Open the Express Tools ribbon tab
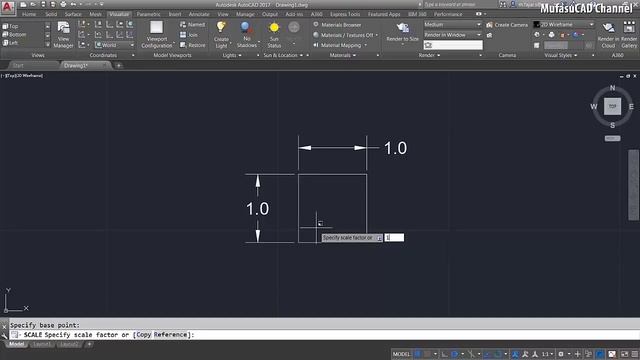 345,14
